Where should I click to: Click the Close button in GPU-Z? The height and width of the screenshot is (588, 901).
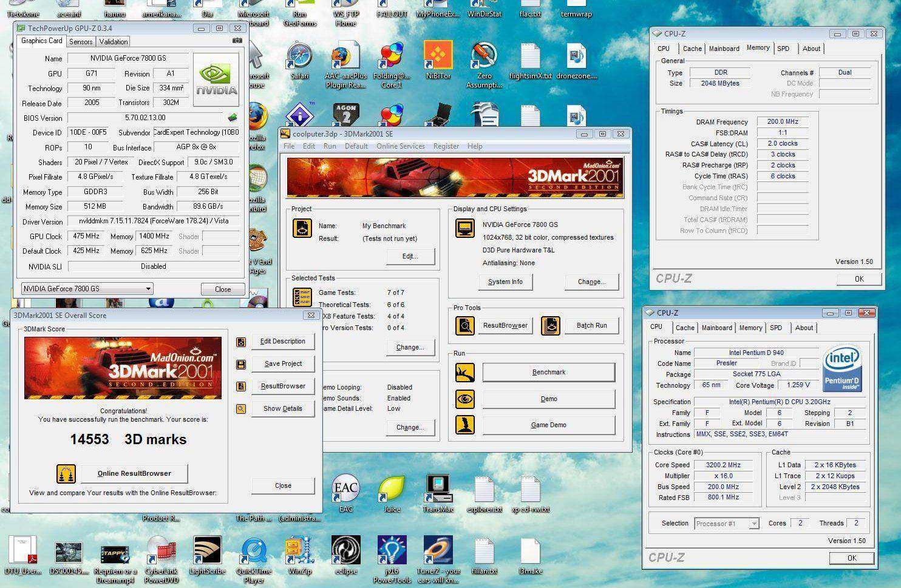pyautogui.click(x=223, y=289)
